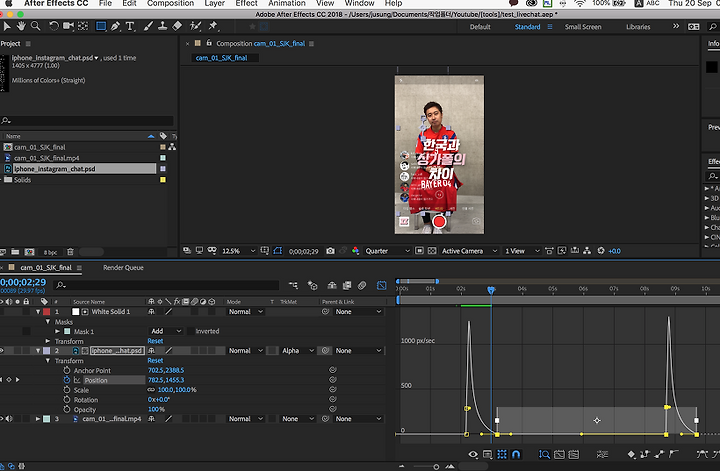Open the Animation menu
Image resolution: width=720 pixels, height=471 pixels.
(287, 3)
